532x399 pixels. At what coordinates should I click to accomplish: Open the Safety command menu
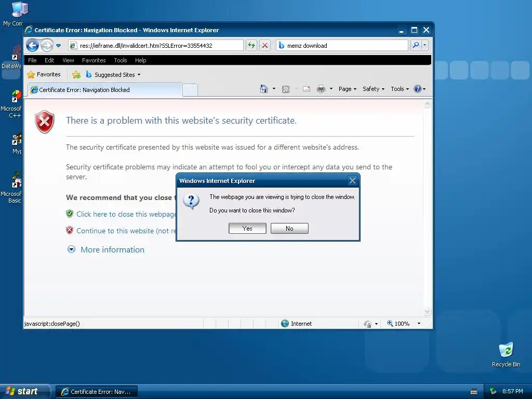pyautogui.click(x=374, y=89)
